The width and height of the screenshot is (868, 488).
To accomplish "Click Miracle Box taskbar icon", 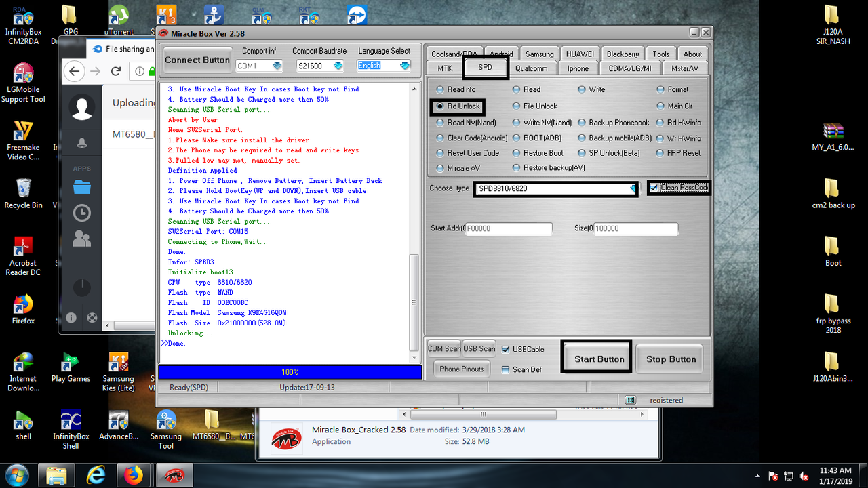I will coord(174,476).
